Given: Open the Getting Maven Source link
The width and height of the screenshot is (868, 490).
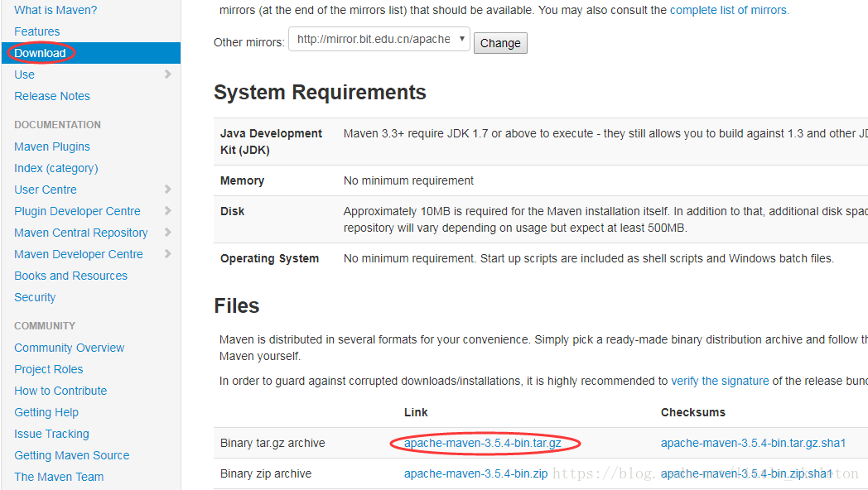Looking at the screenshot, I should pos(72,456).
